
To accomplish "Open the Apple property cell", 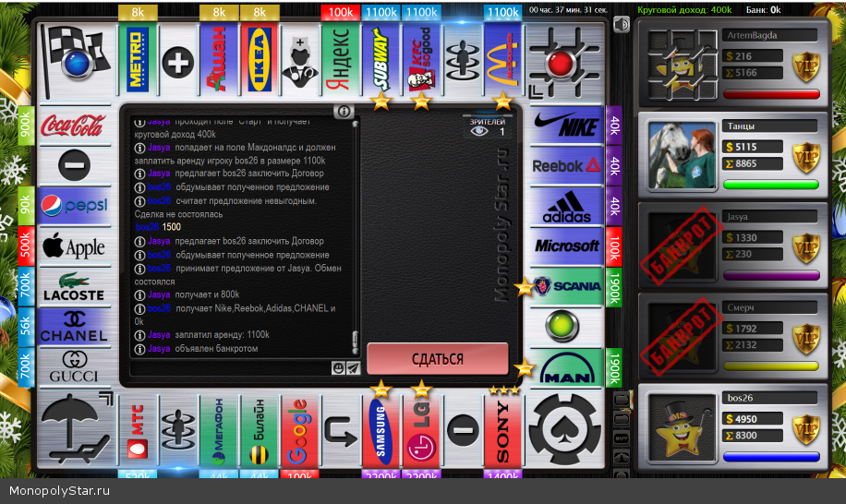I will tap(75, 246).
